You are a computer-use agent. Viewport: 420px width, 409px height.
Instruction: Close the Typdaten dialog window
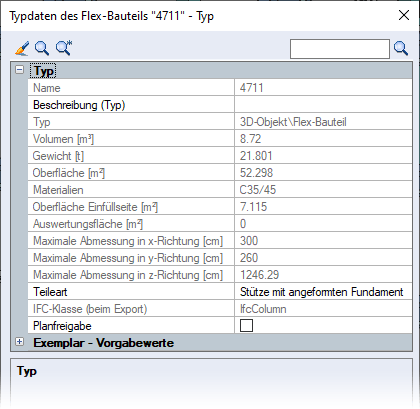(404, 15)
